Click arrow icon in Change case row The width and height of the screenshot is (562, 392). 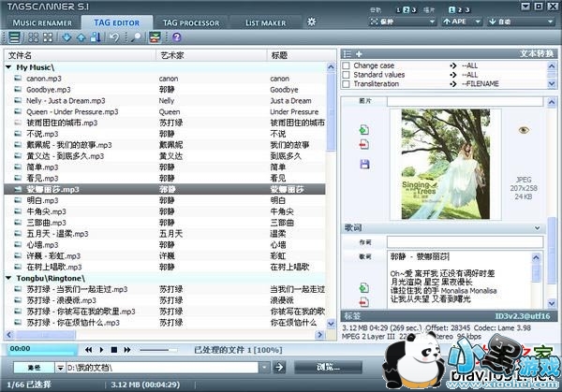453,65
